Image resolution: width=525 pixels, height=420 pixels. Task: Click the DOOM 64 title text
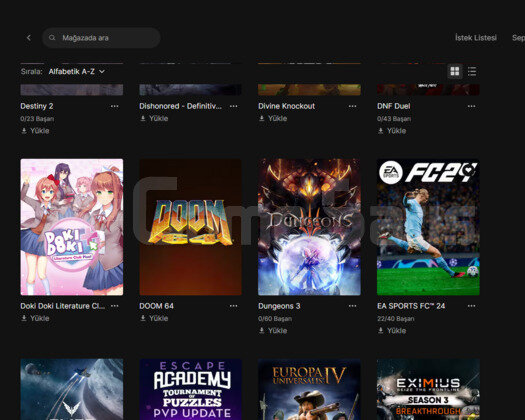tap(156, 306)
